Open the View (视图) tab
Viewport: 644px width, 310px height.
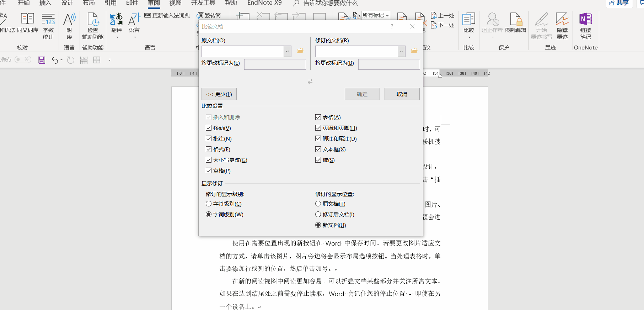(175, 3)
